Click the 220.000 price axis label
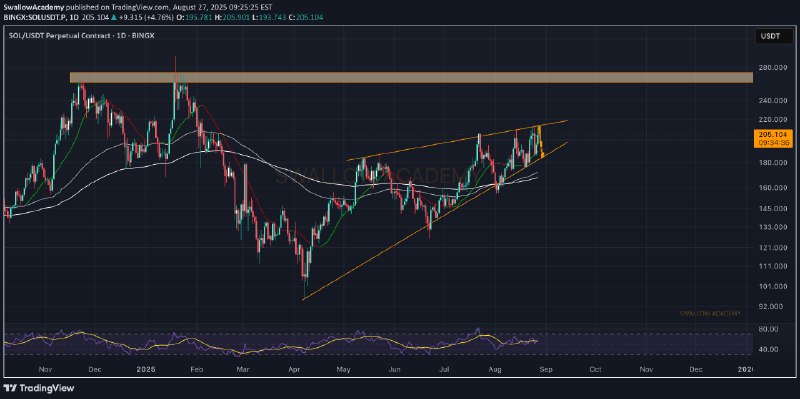 pyautogui.click(x=773, y=120)
